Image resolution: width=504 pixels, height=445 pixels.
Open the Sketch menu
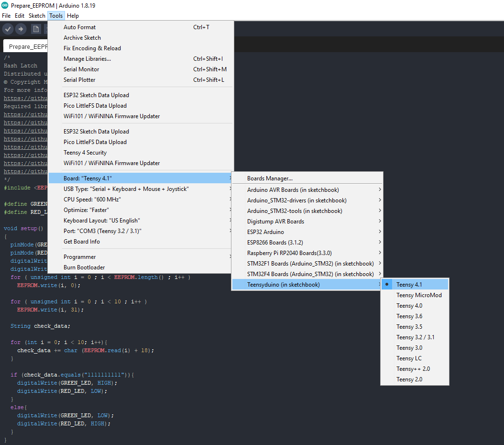(x=37, y=16)
